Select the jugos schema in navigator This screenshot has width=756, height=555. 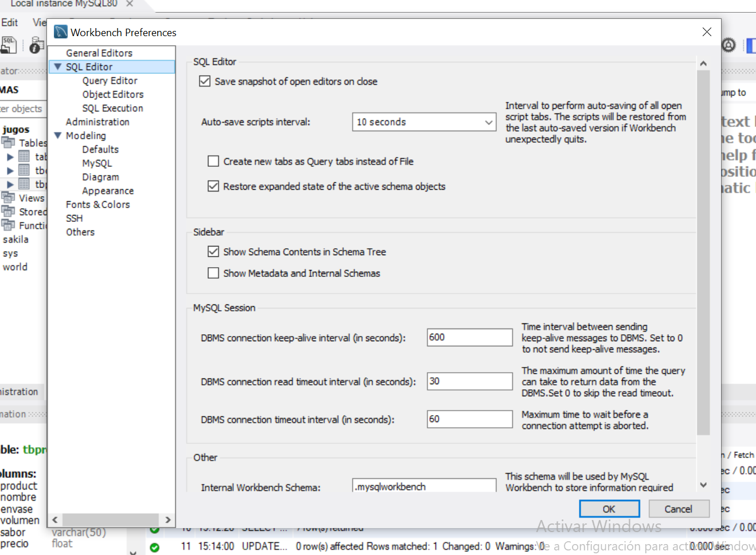point(16,130)
